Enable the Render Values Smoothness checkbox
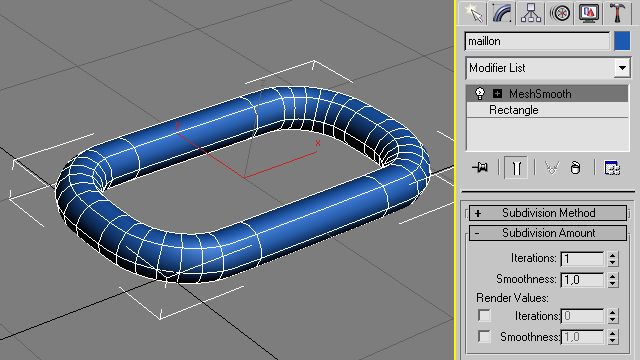This screenshot has width=640, height=360. [x=484, y=336]
